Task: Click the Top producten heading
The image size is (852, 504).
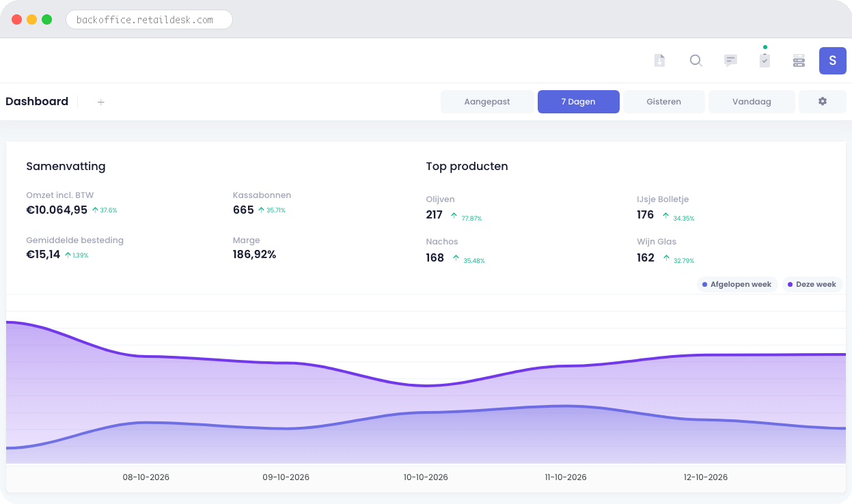Action: 467,167
